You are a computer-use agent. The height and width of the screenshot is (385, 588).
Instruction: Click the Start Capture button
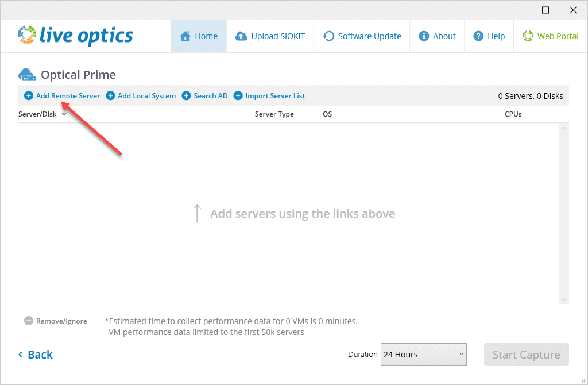526,355
